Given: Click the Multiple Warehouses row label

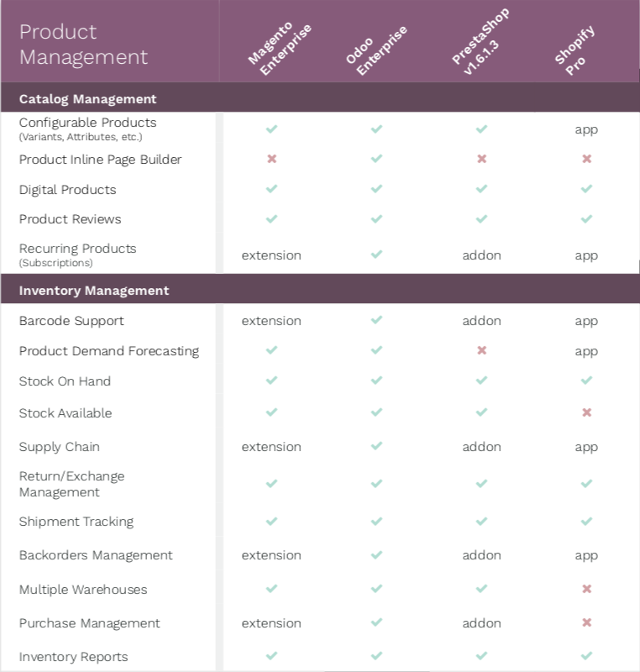Looking at the screenshot, I should pyautogui.click(x=83, y=590).
